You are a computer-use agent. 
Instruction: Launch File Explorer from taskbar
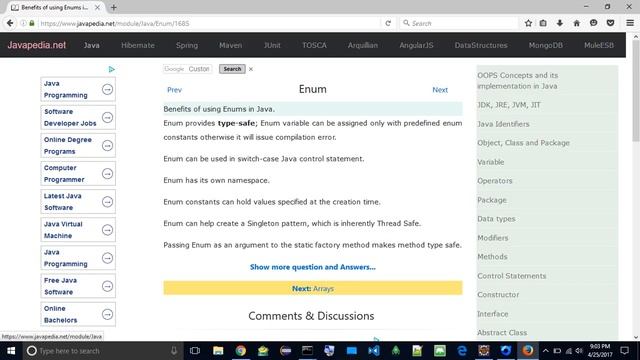[x=218, y=351]
